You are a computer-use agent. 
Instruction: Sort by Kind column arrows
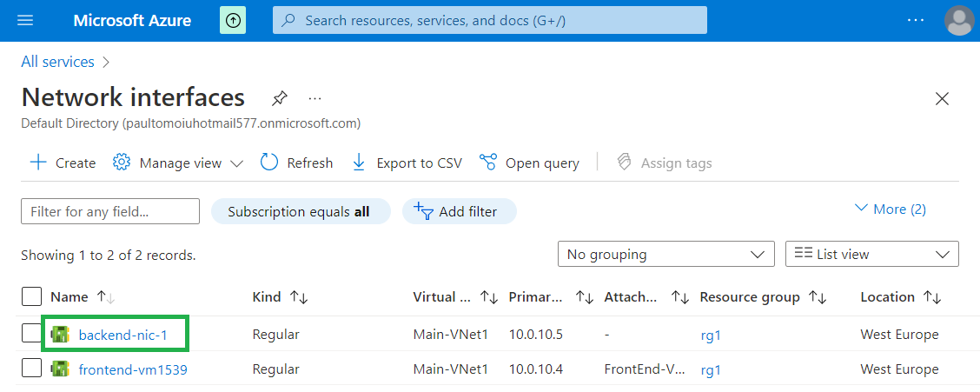pos(299,297)
